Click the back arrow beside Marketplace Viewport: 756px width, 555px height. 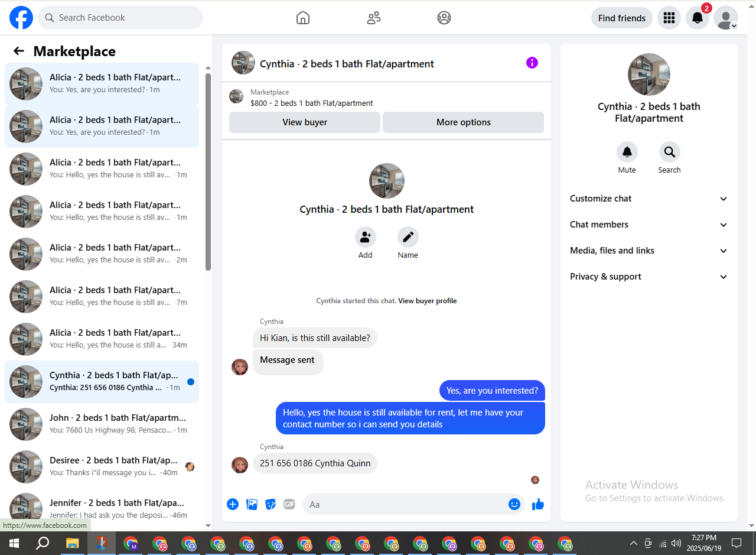click(19, 51)
